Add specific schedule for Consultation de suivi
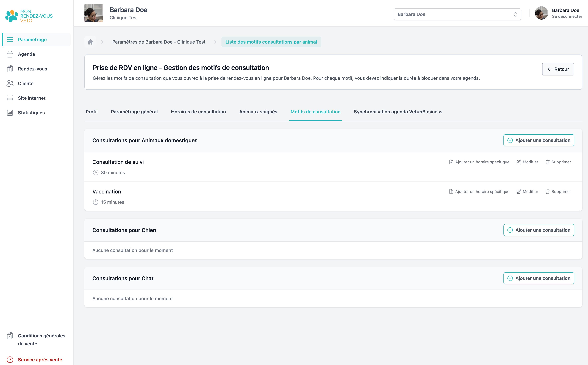This screenshot has height=365, width=588. tap(479, 162)
